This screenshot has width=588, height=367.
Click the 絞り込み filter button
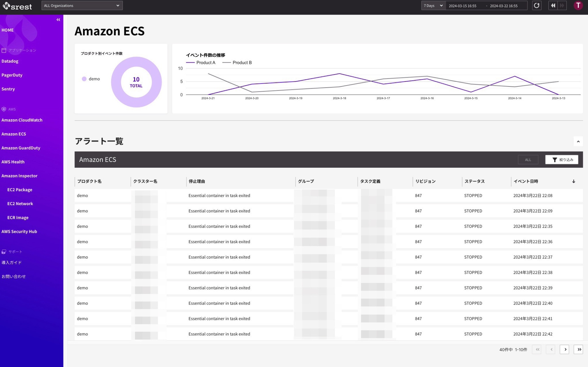click(562, 160)
